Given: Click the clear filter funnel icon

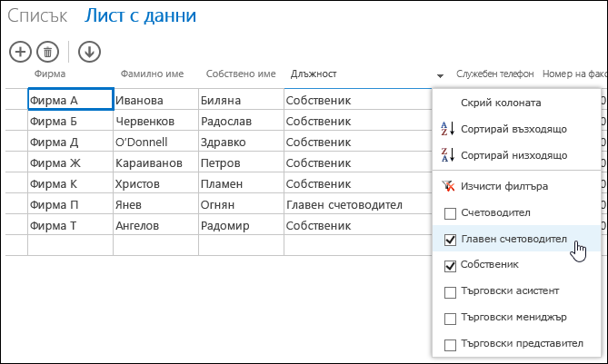Looking at the screenshot, I should [x=448, y=186].
